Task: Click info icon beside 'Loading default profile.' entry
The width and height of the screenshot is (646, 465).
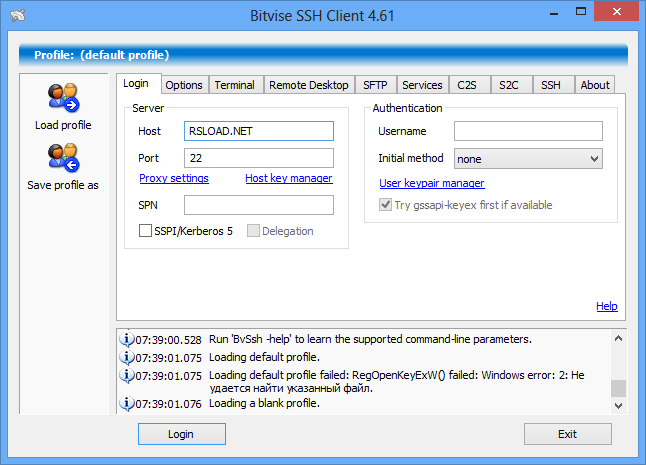Action: click(126, 357)
